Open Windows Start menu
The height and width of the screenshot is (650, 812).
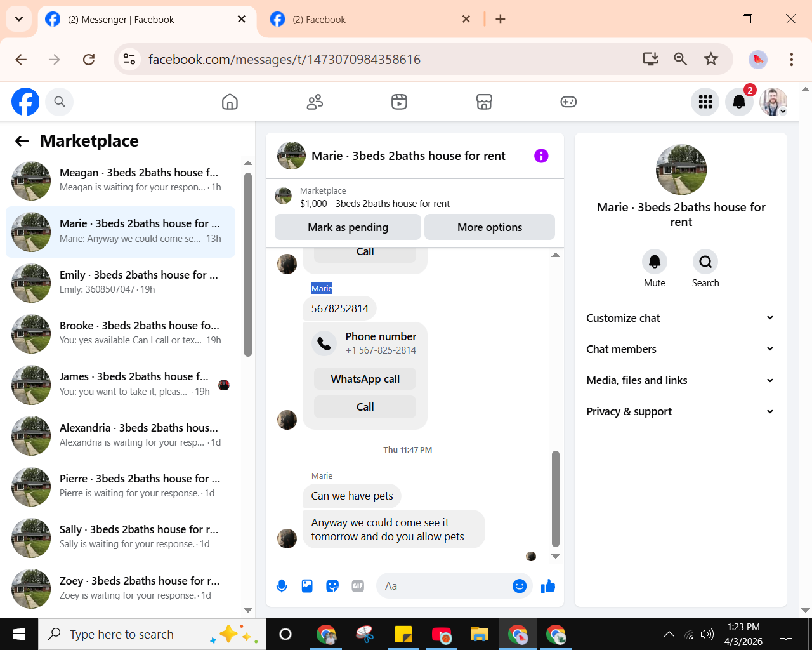coord(19,634)
